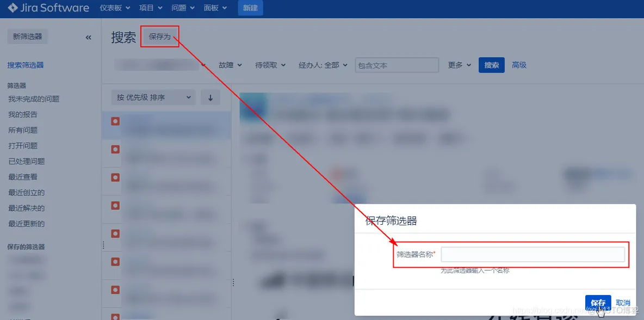Open the blurred project dropdown
Viewport: 644px width, 320px height.
pyautogui.click(x=160, y=65)
